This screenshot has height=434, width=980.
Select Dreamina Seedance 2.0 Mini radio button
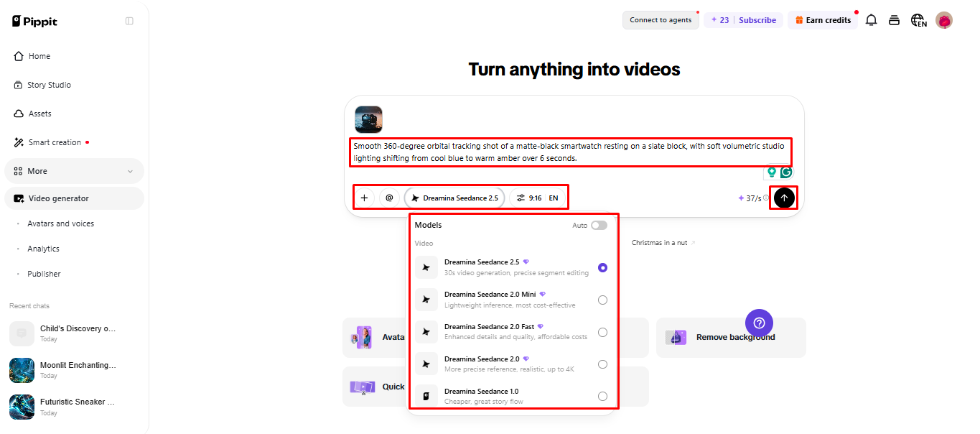[x=602, y=300]
